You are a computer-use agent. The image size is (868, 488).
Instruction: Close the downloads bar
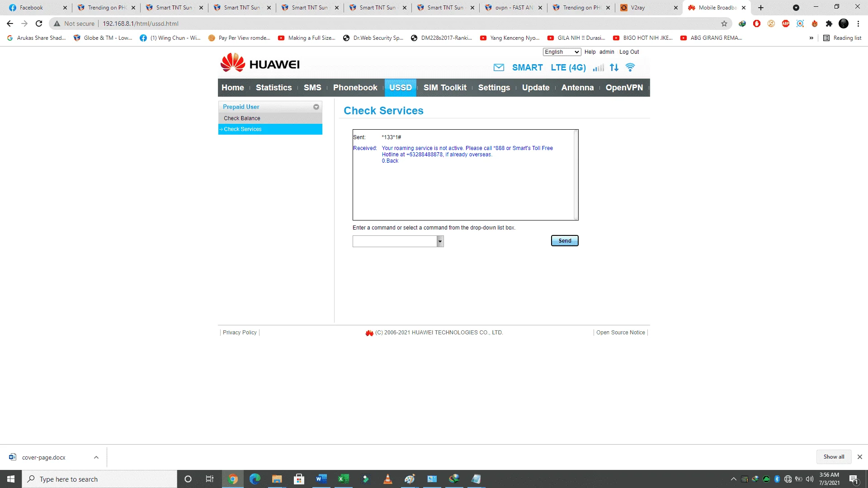coord(860,457)
